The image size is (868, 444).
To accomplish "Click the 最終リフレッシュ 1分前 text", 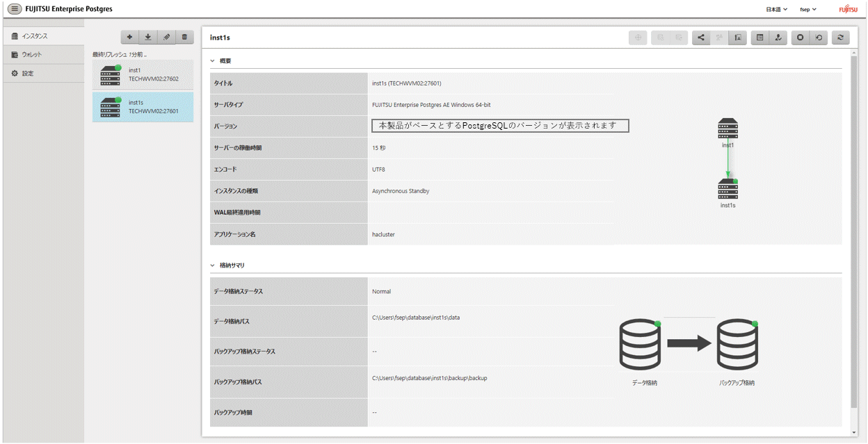I will [119, 54].
